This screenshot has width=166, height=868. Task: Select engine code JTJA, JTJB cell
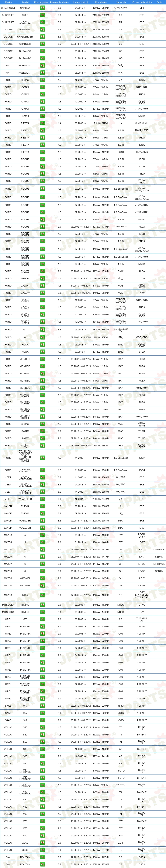pos(142,152)
